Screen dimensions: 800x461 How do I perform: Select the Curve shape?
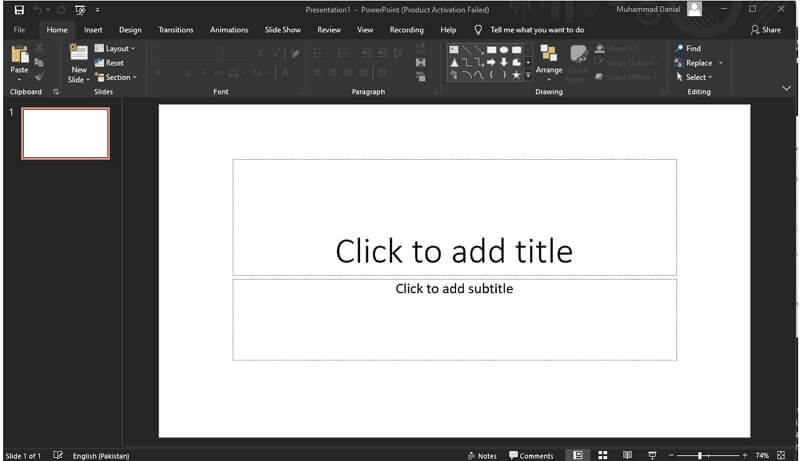pyautogui.click(x=479, y=75)
